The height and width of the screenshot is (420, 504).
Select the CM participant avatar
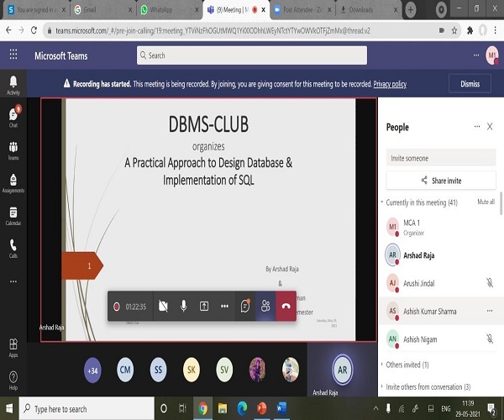coord(125,370)
